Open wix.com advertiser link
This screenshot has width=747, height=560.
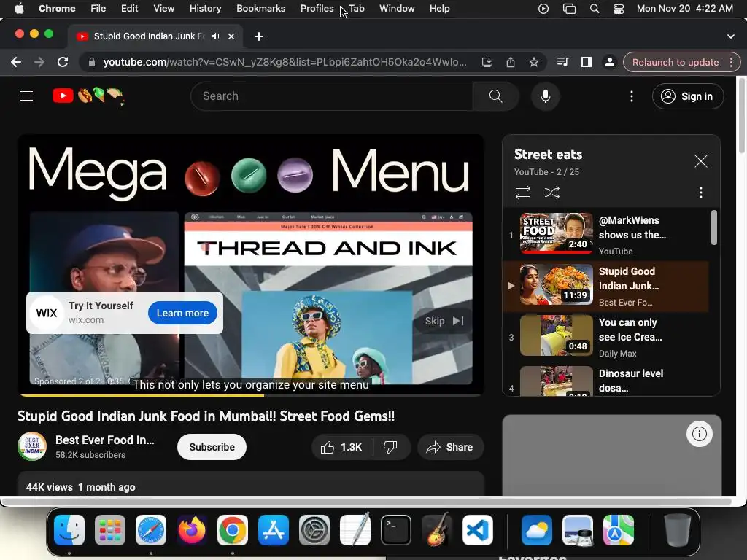tap(86, 320)
